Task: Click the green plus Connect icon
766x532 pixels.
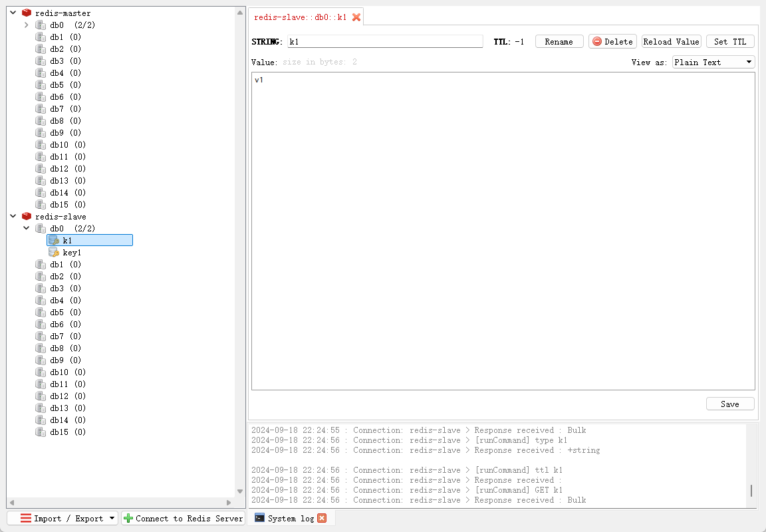Action: (x=128, y=518)
